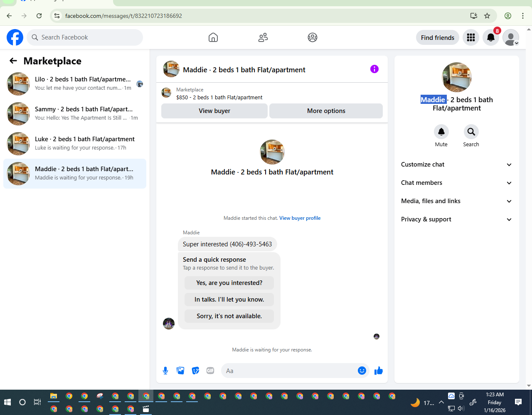Attach a photo file icon
The height and width of the screenshot is (415, 532).
tap(180, 371)
